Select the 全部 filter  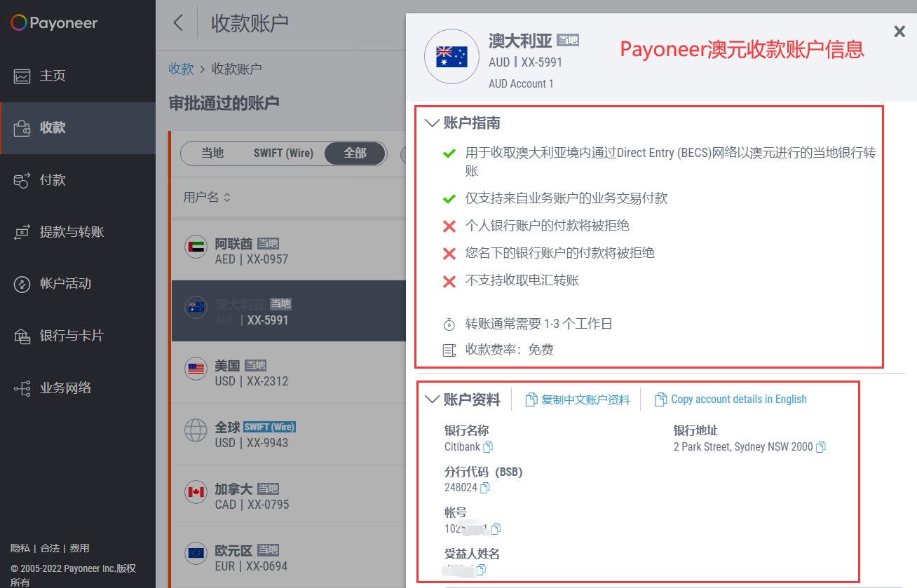pos(355,153)
